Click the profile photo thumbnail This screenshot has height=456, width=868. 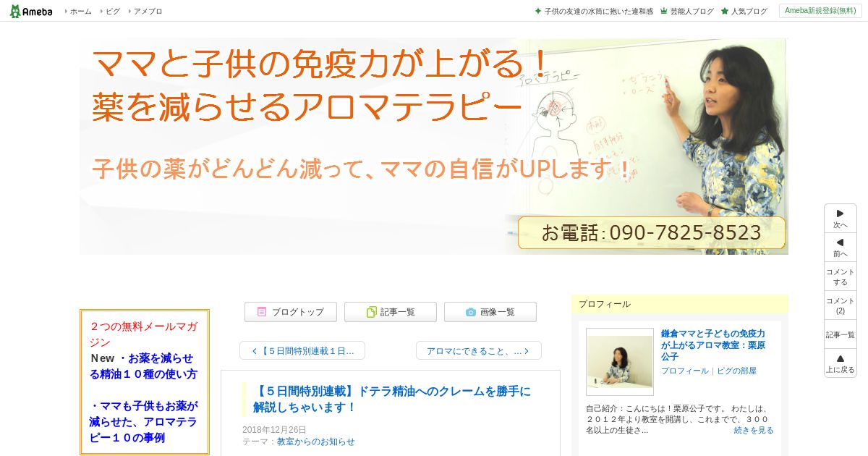620,362
